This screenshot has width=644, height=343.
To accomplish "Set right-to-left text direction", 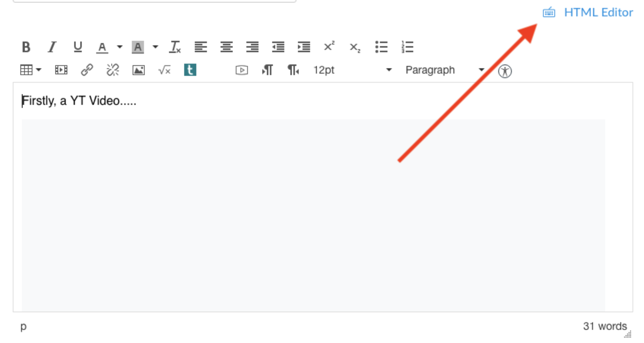I will [293, 70].
